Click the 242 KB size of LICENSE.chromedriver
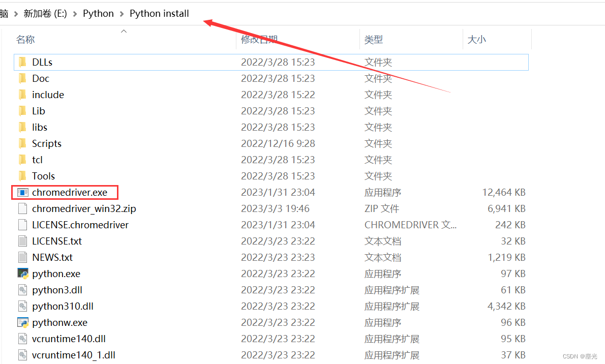Screen dimensions: 605x364 [x=510, y=225]
